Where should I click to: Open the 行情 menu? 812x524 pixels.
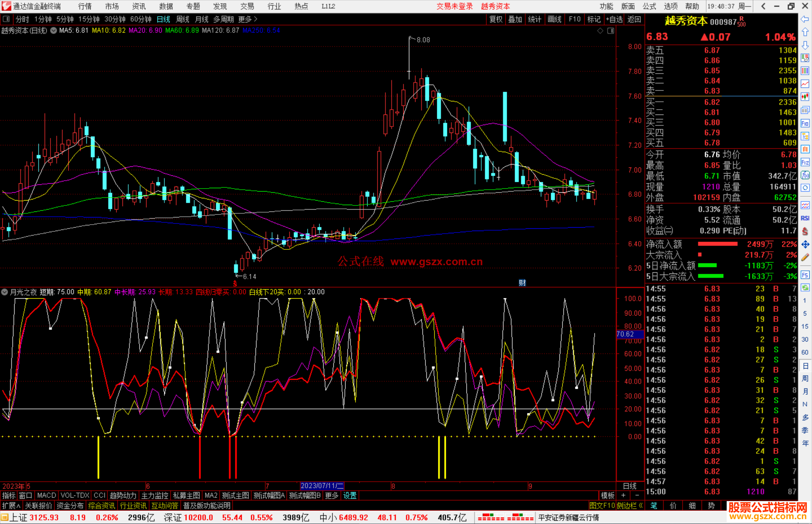85,6
